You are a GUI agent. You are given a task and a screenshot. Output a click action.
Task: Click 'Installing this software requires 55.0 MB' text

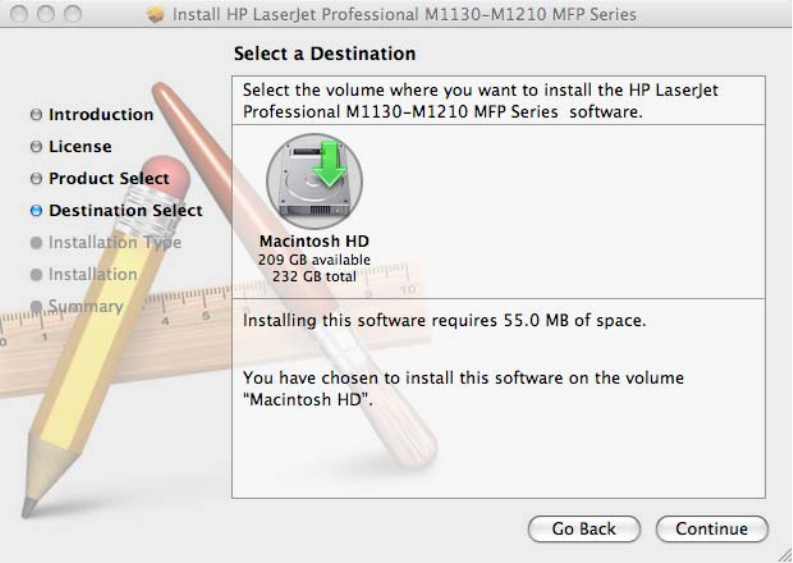pos(444,320)
